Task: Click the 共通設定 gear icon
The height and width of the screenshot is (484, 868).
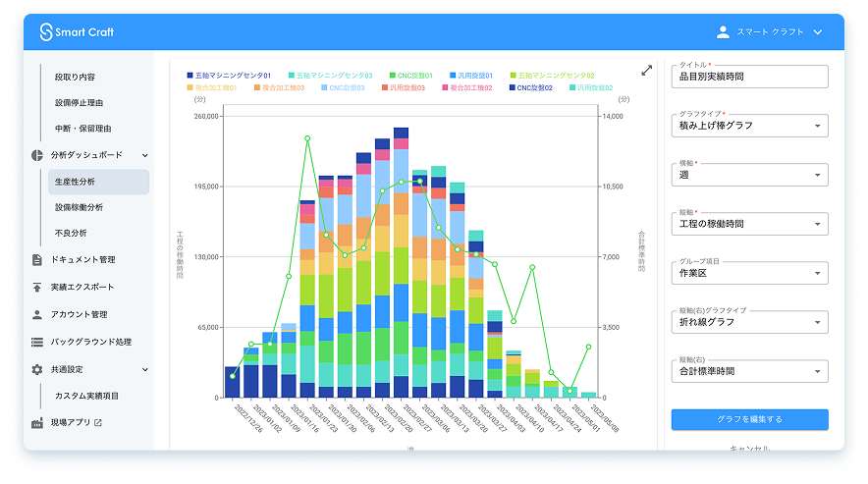Action: tap(37, 369)
